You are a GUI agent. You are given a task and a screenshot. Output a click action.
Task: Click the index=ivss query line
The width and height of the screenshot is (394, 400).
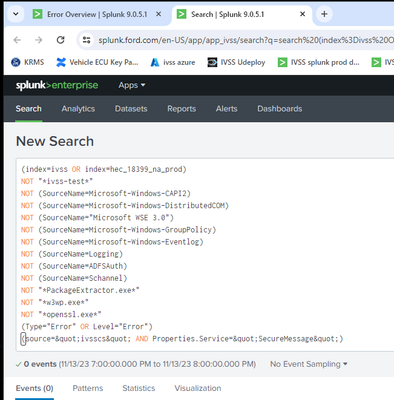click(104, 169)
